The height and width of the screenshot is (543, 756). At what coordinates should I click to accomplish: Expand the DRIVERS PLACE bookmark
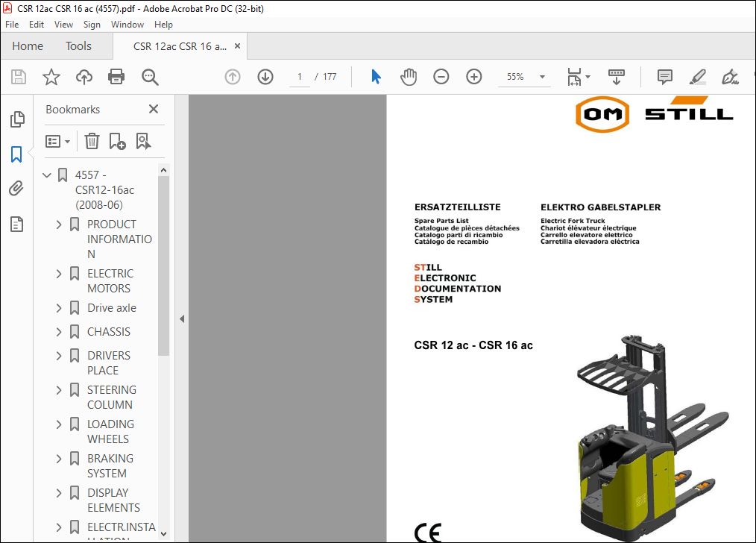[x=59, y=355]
